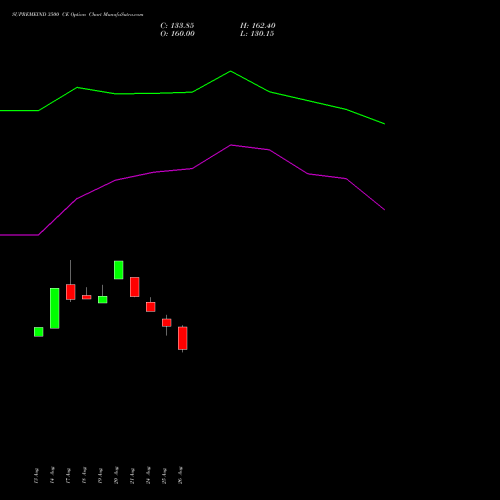Screen dimensions: 500x500
Task: Select the high value H: 162.40
Action: (258, 26)
